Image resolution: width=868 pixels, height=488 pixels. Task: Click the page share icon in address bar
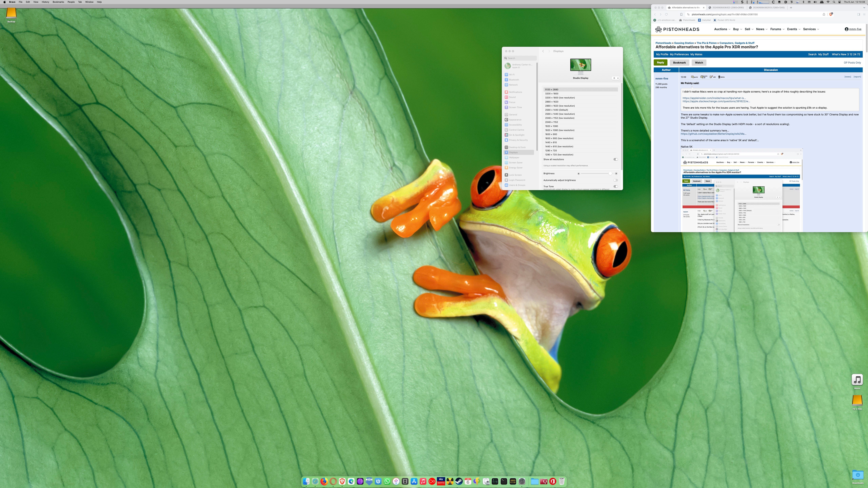point(824,14)
